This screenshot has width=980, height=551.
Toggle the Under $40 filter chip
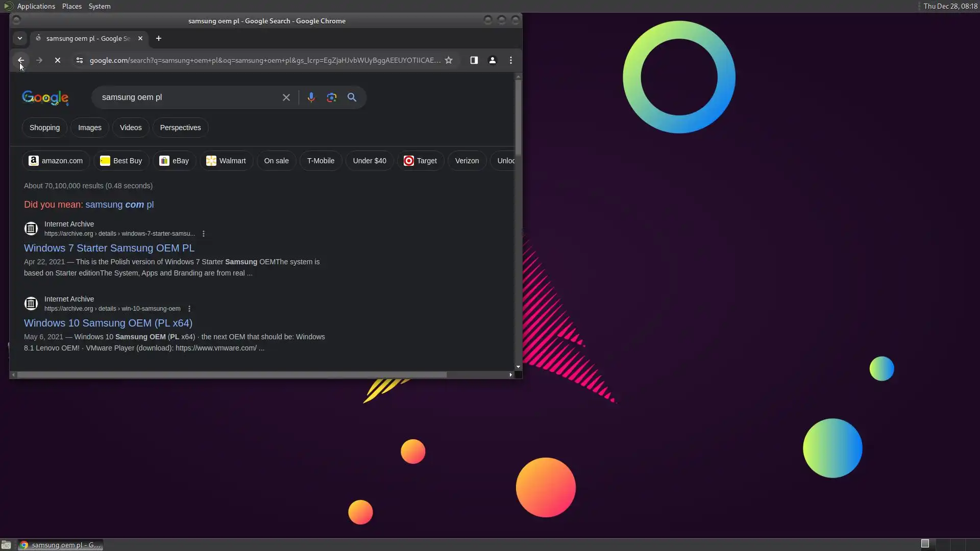[369, 161]
